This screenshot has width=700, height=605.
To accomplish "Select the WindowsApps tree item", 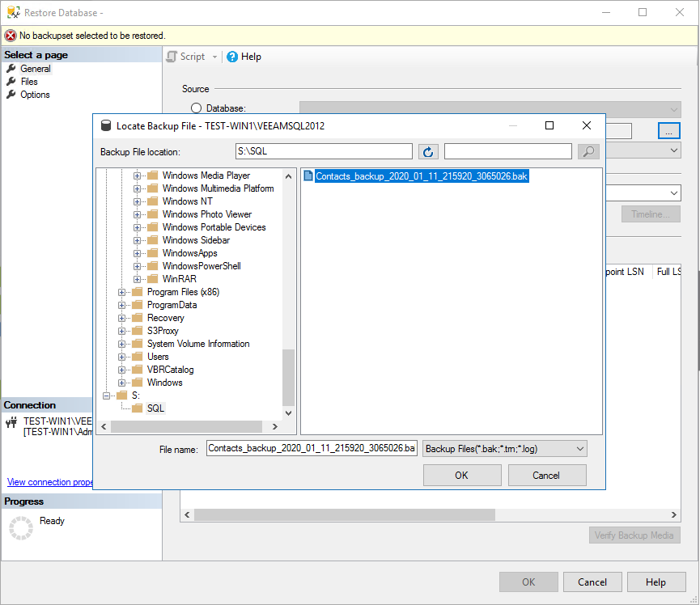I will point(189,253).
